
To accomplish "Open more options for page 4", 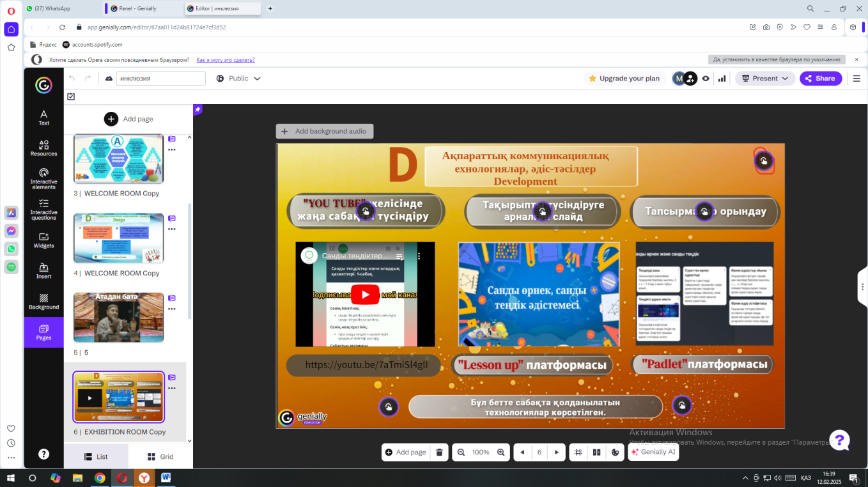I will point(172,229).
